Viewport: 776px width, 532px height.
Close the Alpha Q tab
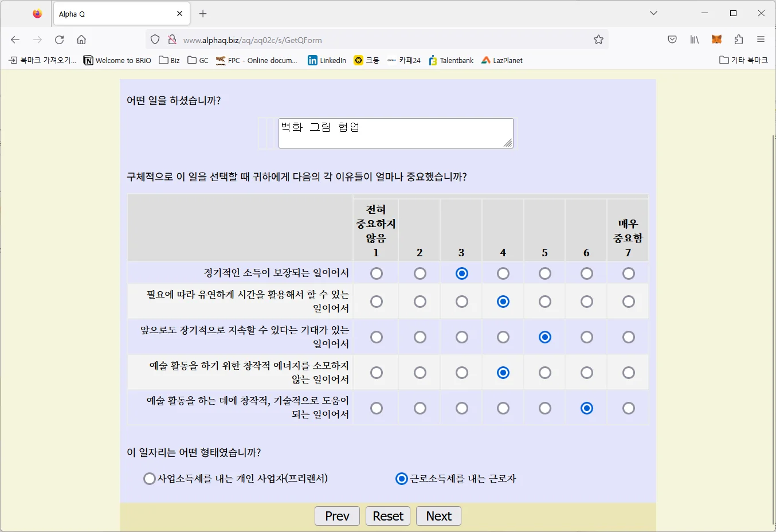179,14
